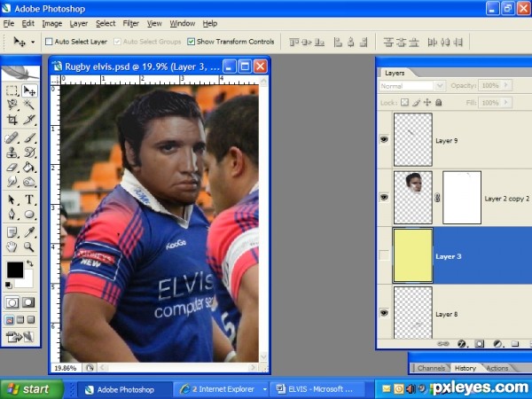Select the Hand tool
This screenshot has width=532, height=399.
pos(12,246)
